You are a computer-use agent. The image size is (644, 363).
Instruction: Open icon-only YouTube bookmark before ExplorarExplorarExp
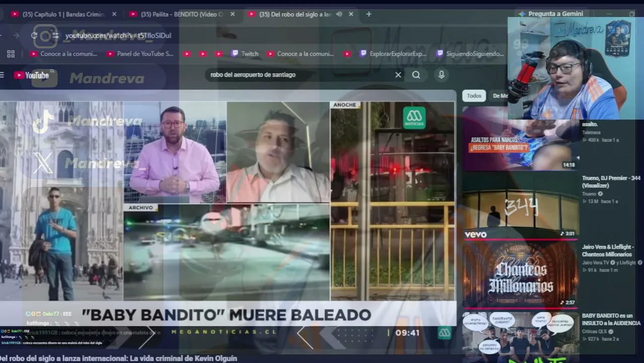(347, 53)
